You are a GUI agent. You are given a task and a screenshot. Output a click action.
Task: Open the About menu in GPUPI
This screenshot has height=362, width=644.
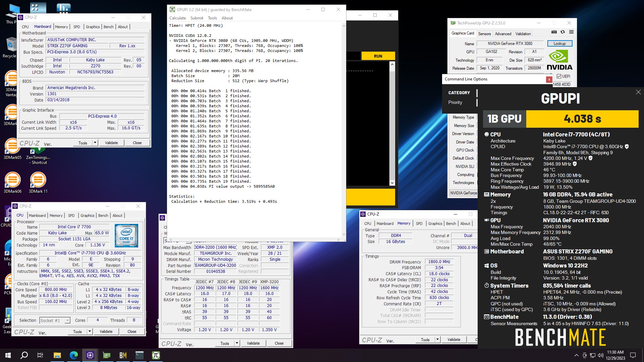tap(227, 18)
